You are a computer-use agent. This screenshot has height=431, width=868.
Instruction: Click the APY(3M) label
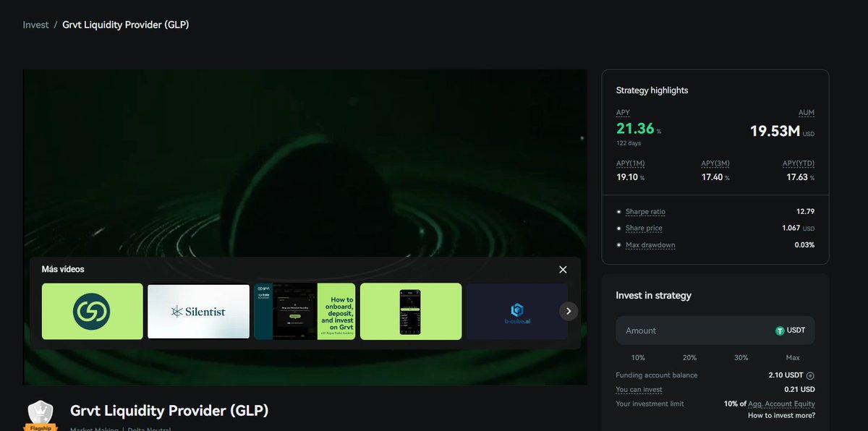point(715,163)
